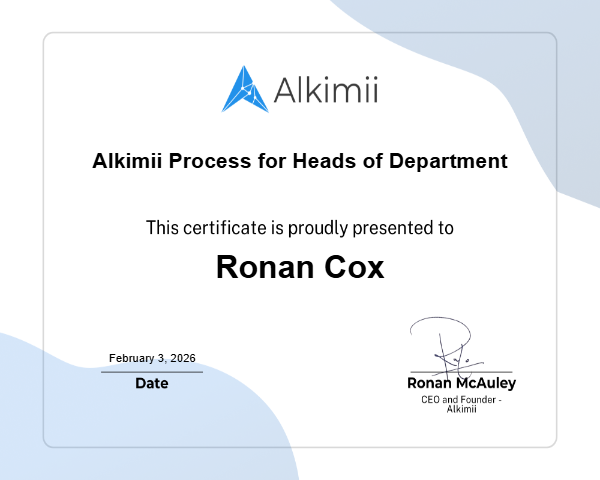The width and height of the screenshot is (600, 480).
Task: Select the title 'Alkimii Process for Heads of Department'
Action: [x=300, y=161]
